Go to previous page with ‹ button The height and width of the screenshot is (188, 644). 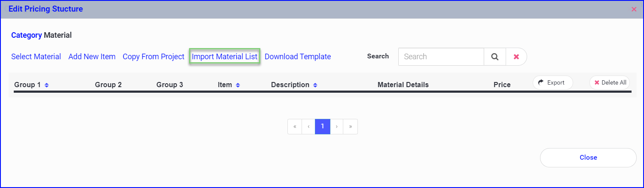point(308,127)
